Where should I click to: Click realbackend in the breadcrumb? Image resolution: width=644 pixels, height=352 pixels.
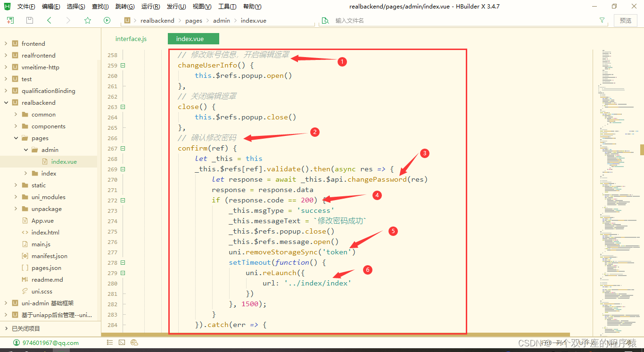coord(157,20)
